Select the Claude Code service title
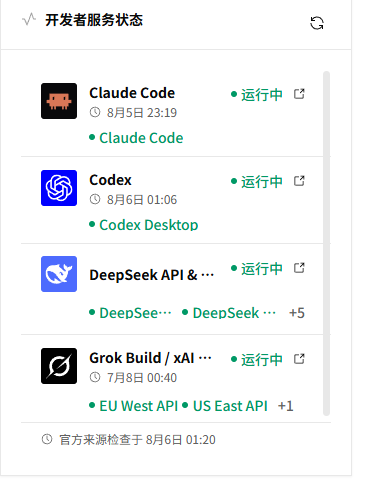The width and height of the screenshot is (368, 481). pos(132,93)
